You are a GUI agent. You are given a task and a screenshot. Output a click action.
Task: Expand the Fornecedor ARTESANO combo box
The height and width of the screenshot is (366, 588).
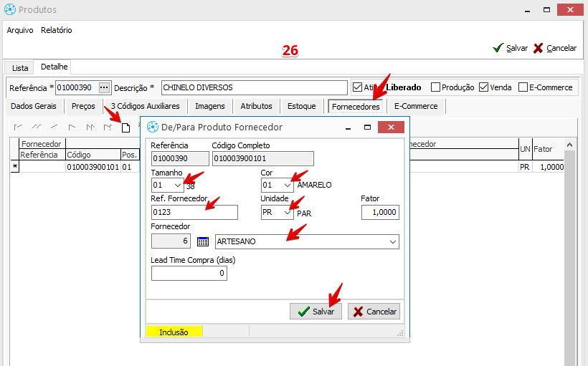point(392,242)
